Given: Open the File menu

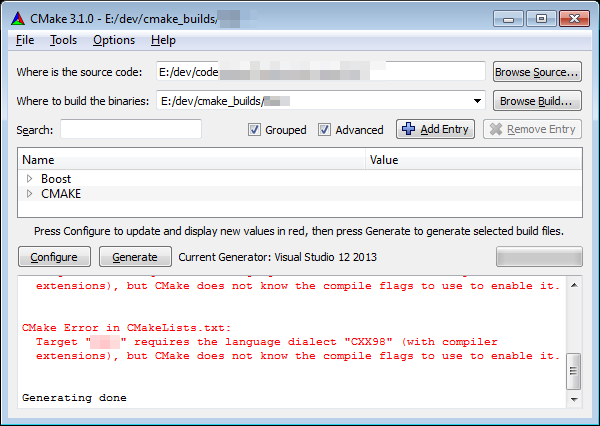Looking at the screenshot, I should [x=25, y=40].
